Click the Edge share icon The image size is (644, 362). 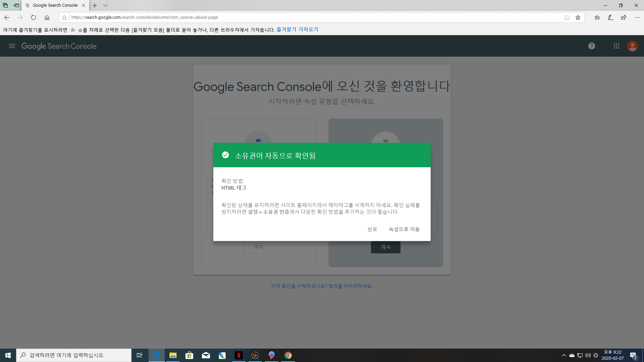pyautogui.click(x=624, y=17)
